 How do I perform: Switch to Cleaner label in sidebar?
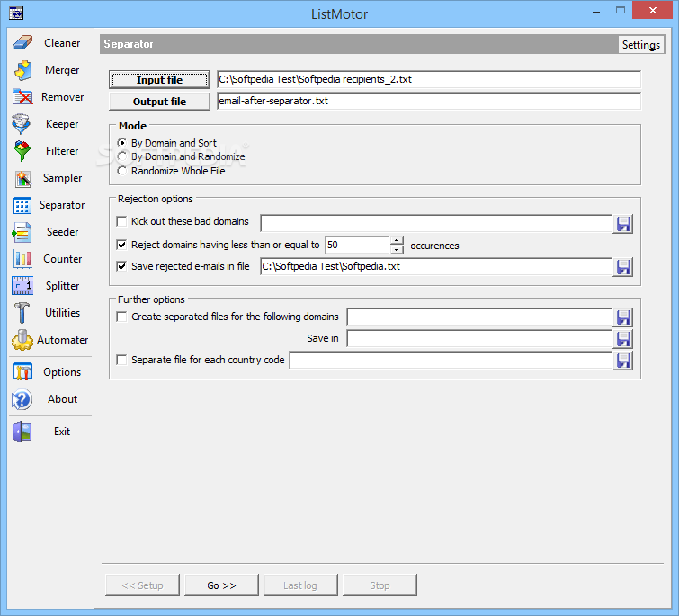(x=62, y=43)
